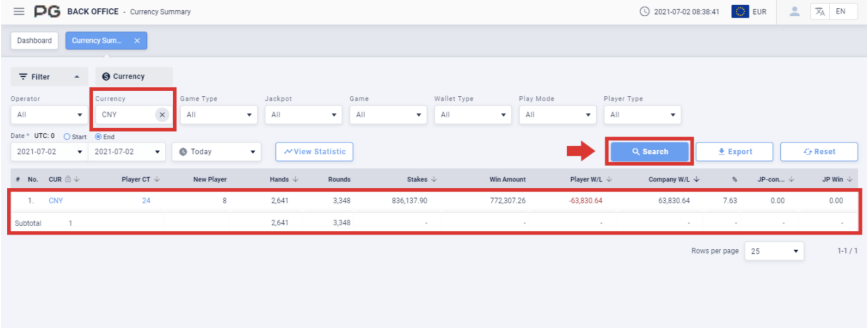Click the EUR flag icon
The width and height of the screenshot is (868, 328).
click(x=740, y=12)
